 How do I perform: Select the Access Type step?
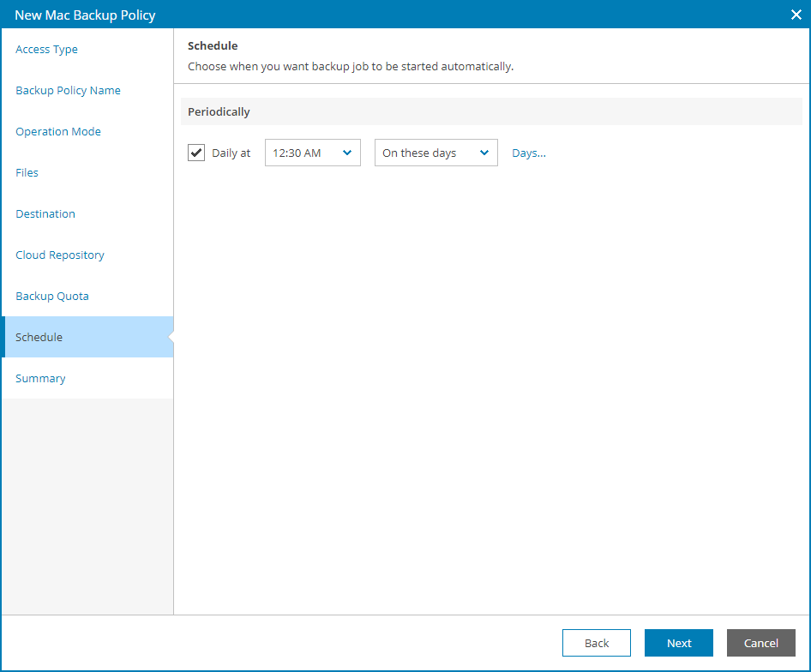click(46, 49)
